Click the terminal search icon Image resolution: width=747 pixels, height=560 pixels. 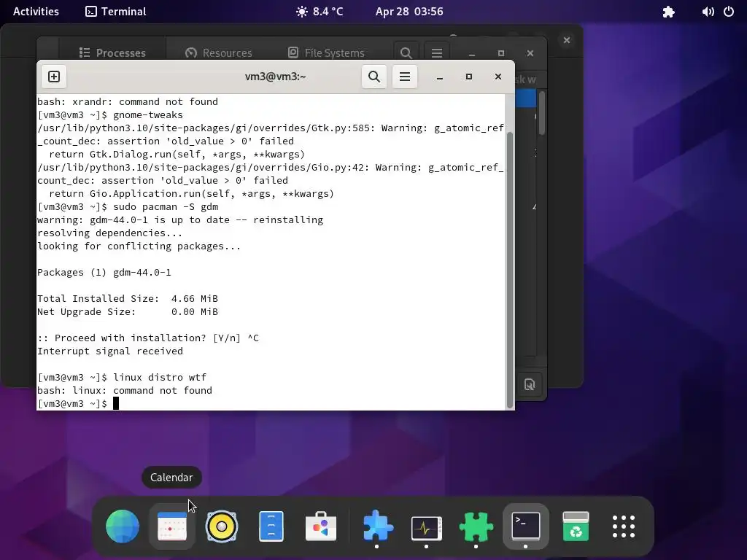374,77
